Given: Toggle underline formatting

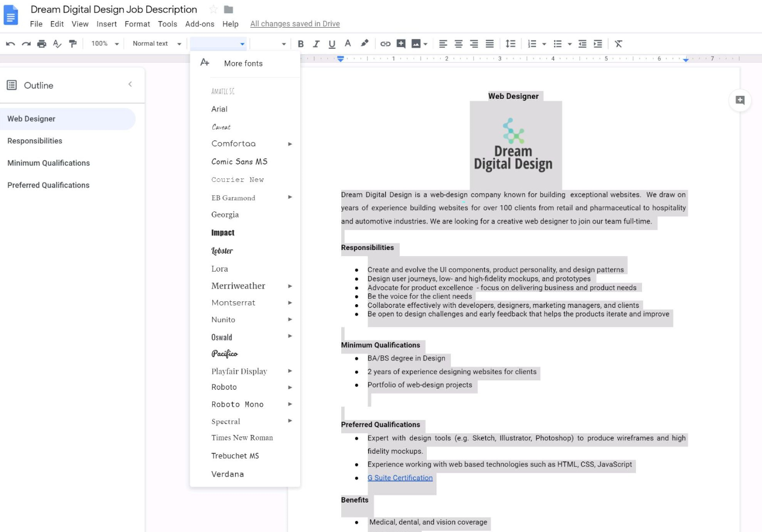Looking at the screenshot, I should 332,43.
